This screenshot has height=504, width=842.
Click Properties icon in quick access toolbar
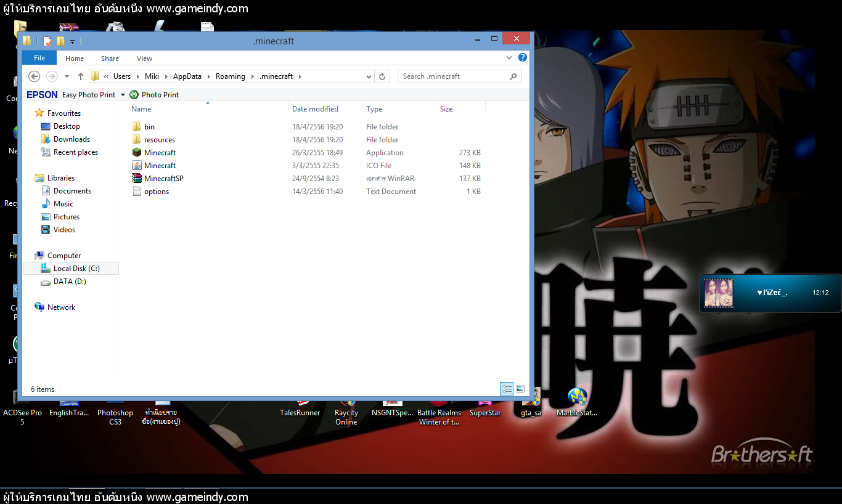pos(47,41)
